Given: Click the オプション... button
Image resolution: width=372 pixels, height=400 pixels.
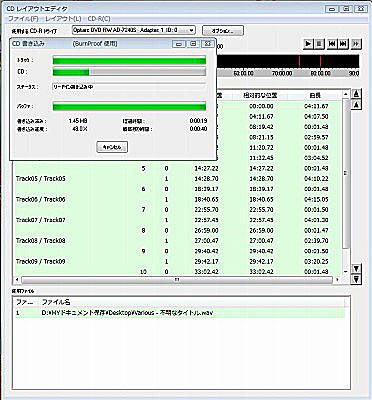Looking at the screenshot, I should click(x=223, y=31).
